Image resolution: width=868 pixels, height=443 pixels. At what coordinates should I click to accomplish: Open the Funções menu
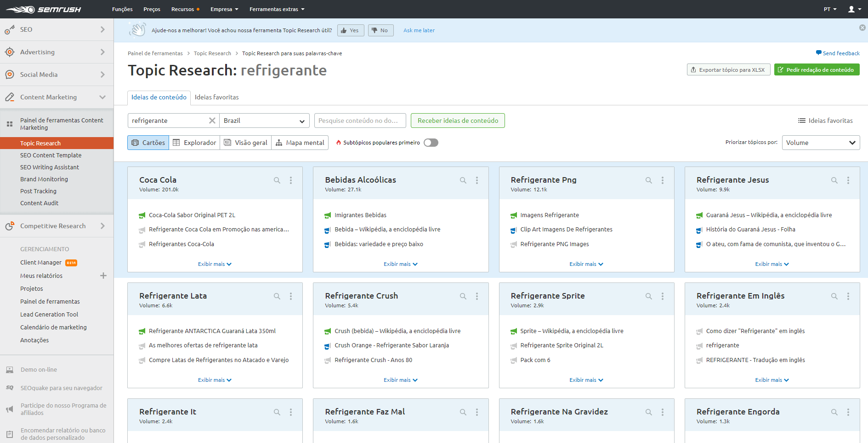[122, 9]
